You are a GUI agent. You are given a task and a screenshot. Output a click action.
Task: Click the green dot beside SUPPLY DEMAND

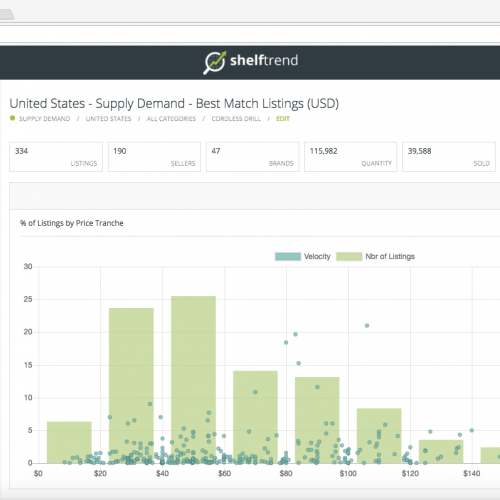[x=12, y=118]
